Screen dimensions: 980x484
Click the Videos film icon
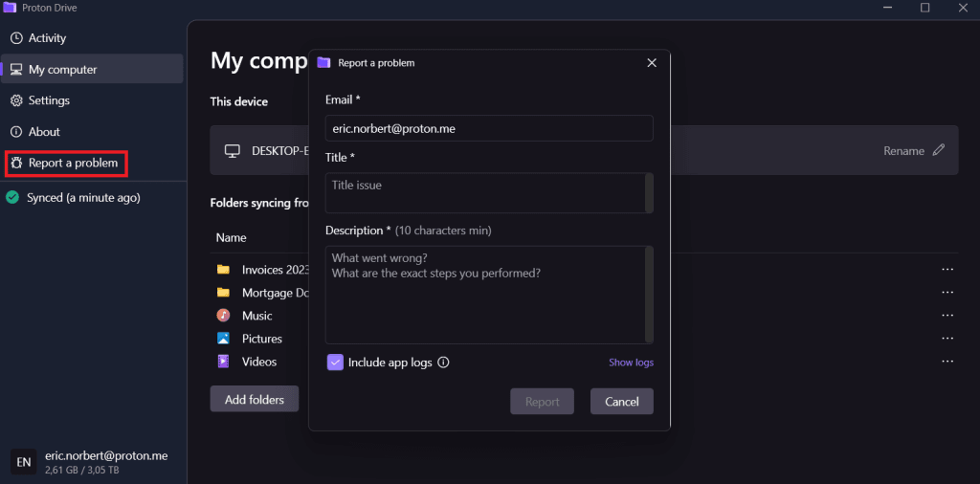click(x=223, y=361)
